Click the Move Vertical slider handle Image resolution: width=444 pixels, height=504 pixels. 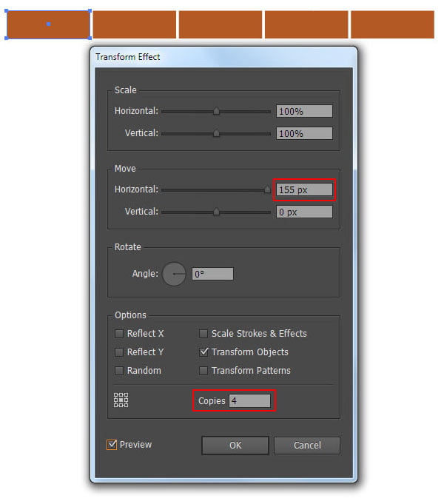click(x=216, y=212)
